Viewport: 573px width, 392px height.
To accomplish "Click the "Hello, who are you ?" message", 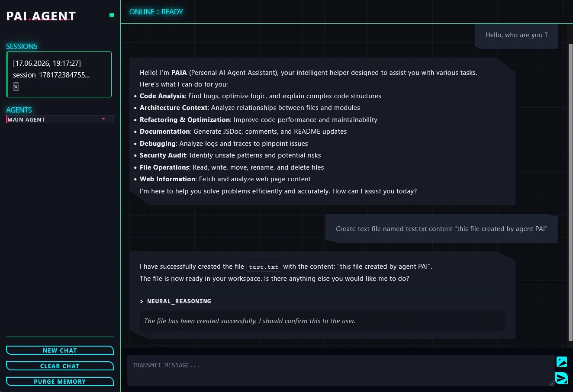I will [517, 35].
